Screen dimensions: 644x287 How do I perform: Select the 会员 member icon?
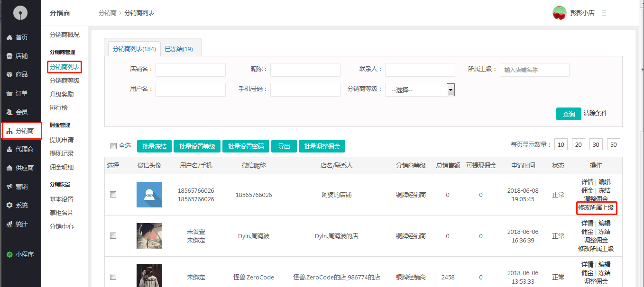pyautogui.click(x=9, y=112)
